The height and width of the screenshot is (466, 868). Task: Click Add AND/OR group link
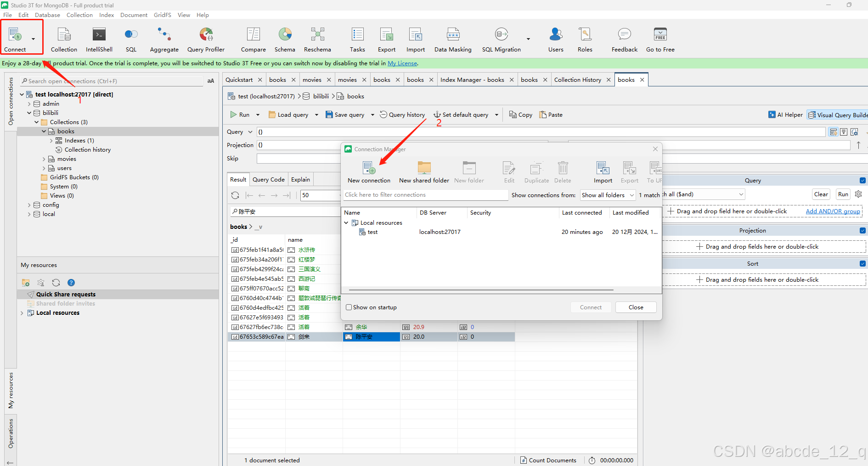point(833,211)
